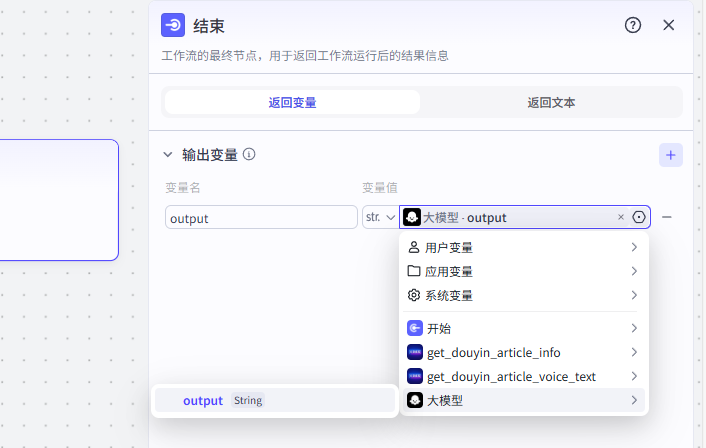This screenshot has width=706, height=448.
Task: Open the help question mark icon
Action: click(633, 25)
